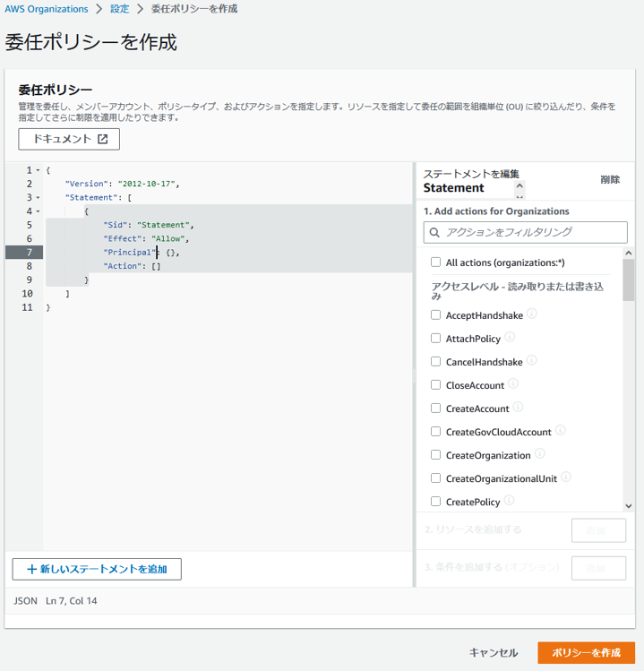The height and width of the screenshot is (671, 644).
Task: Check the CancelHandshake action
Action: [x=435, y=362]
